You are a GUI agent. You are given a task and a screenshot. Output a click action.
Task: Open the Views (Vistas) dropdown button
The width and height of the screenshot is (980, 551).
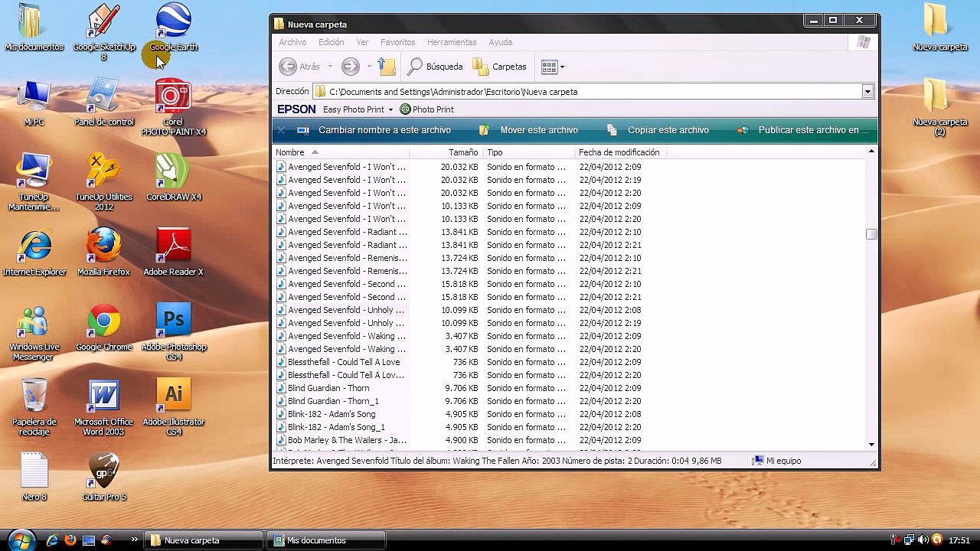[x=553, y=67]
